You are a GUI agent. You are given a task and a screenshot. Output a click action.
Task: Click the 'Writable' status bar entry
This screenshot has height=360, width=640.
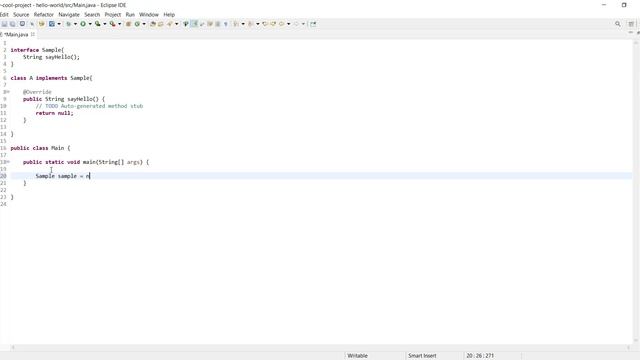357,356
